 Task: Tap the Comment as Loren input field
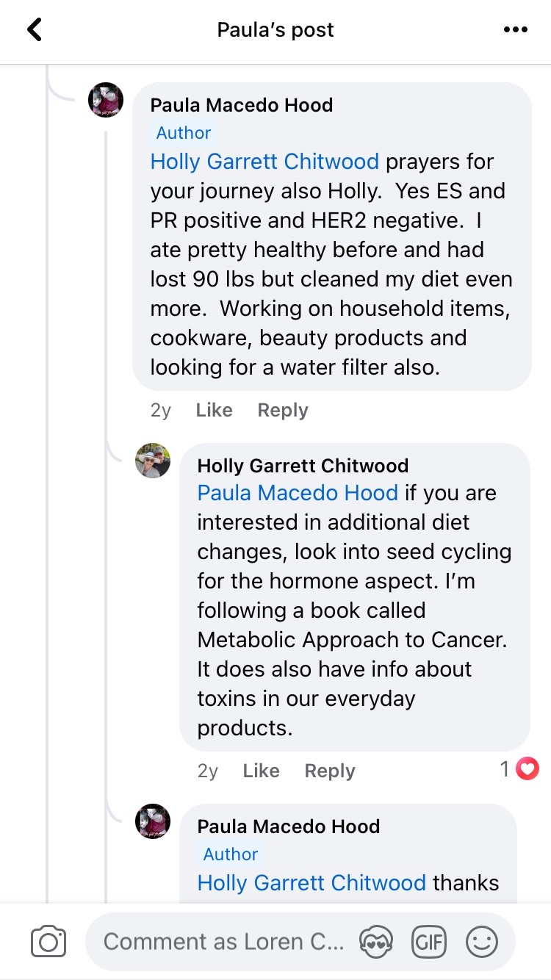(x=220, y=941)
